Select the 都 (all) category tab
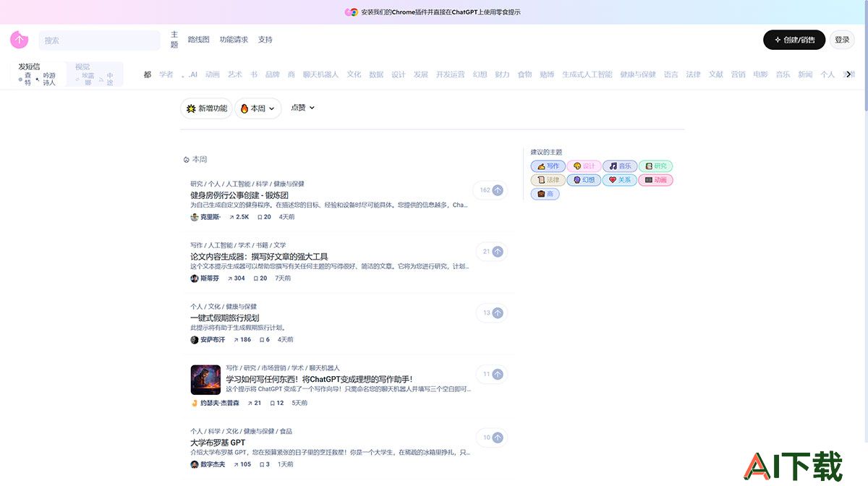Screen dimensions: 868x486 click(x=148, y=74)
